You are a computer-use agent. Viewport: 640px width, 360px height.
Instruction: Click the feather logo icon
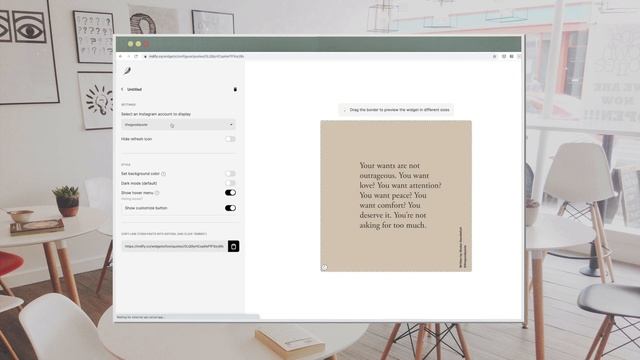pos(127,71)
